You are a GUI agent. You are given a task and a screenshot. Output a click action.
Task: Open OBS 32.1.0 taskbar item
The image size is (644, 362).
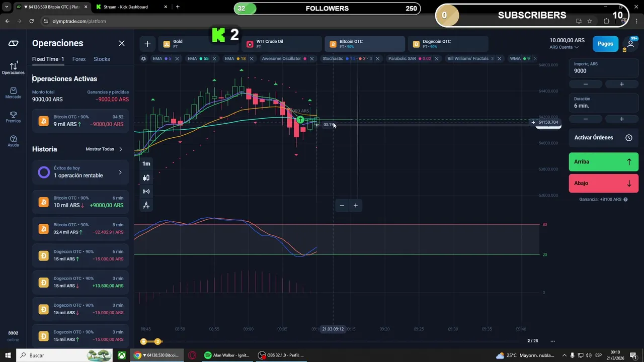click(x=281, y=355)
